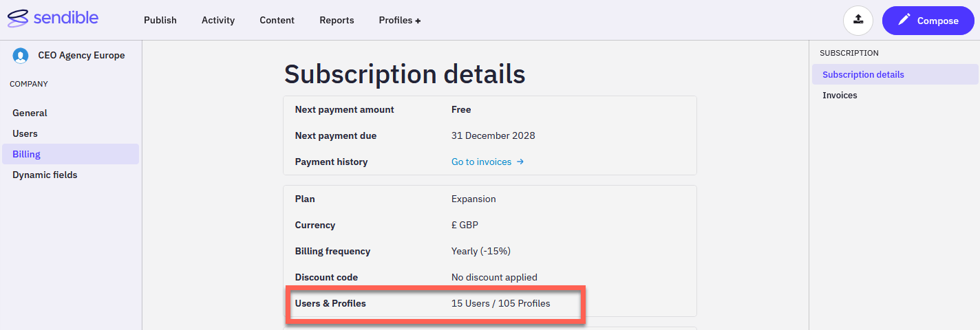Click the No discount applied value
980x330 pixels.
pos(494,277)
